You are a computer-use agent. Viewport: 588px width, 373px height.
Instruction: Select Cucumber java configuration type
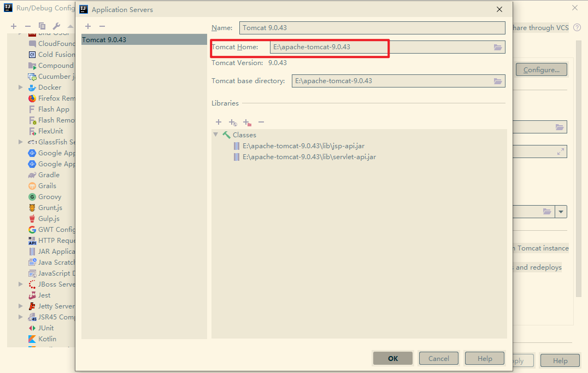52,77
